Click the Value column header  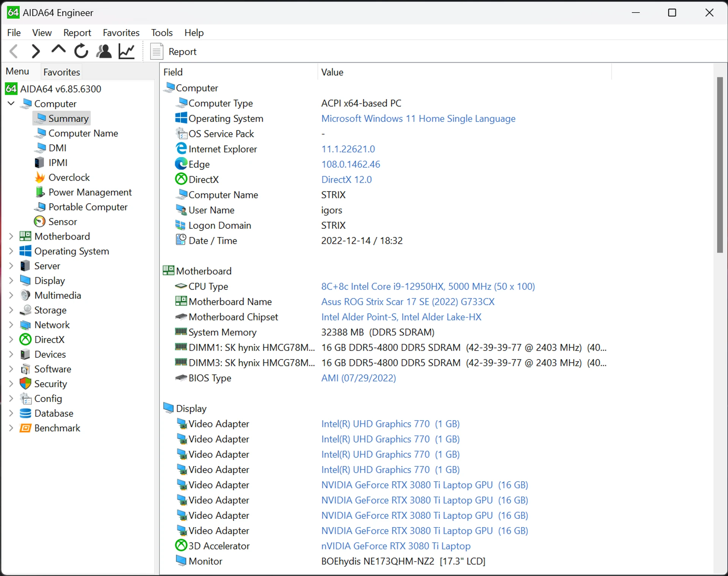coord(464,72)
